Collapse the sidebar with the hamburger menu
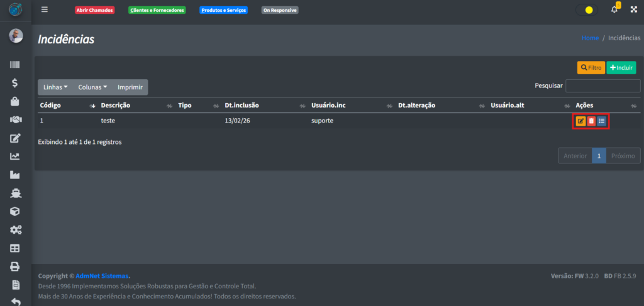Image resolution: width=644 pixels, height=306 pixels. point(44,10)
